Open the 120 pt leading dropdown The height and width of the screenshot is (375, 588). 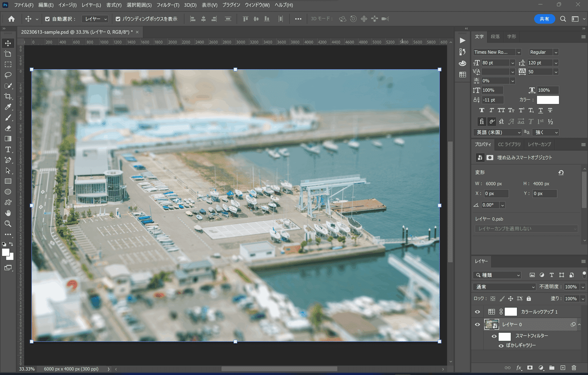556,63
